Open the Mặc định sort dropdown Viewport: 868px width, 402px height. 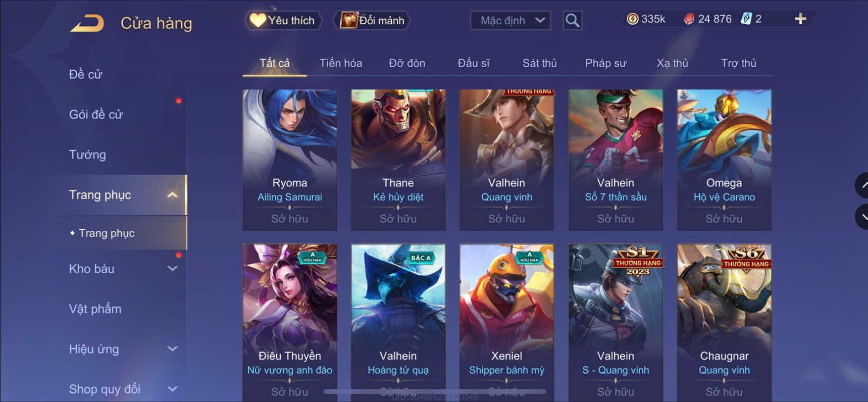[510, 21]
